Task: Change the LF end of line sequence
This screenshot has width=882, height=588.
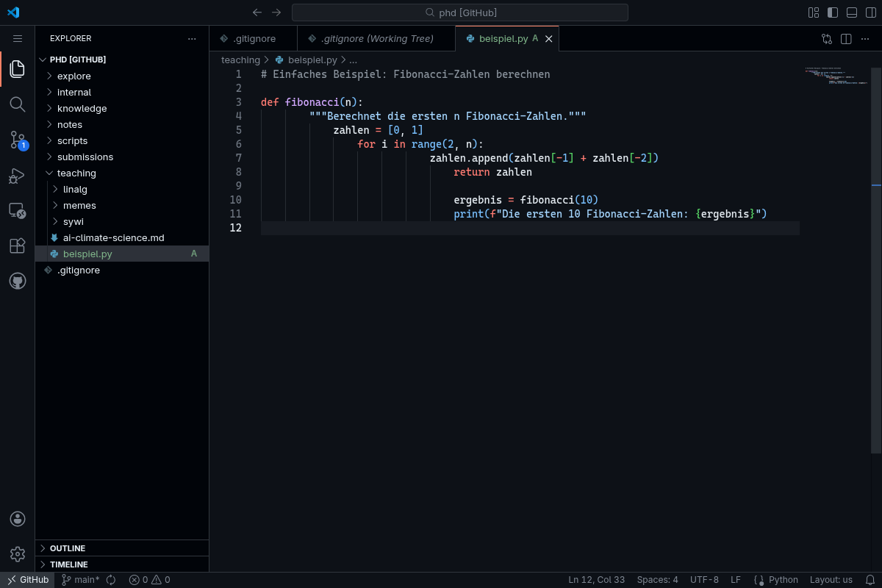Action: coord(736,580)
